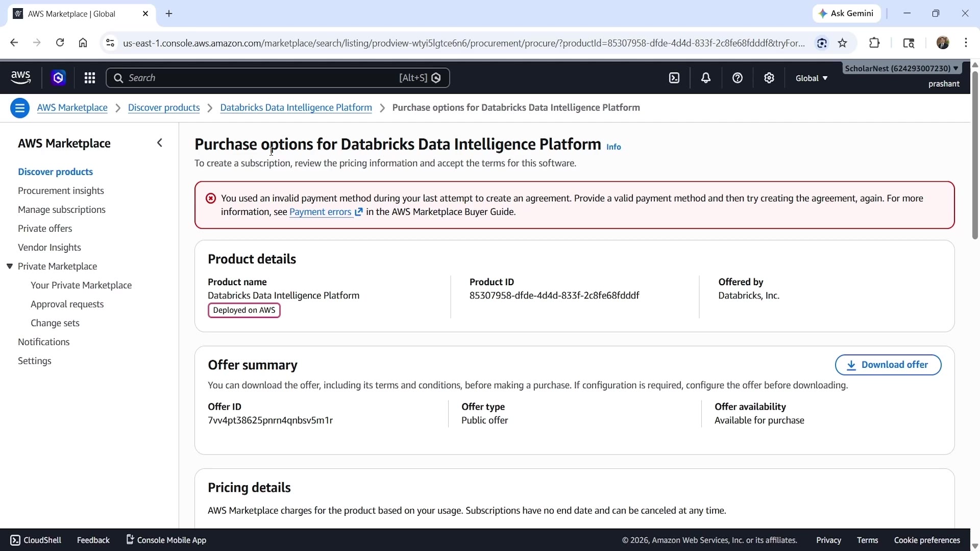Open the AWS services grid menu
The image size is (980, 551).
click(x=90, y=78)
